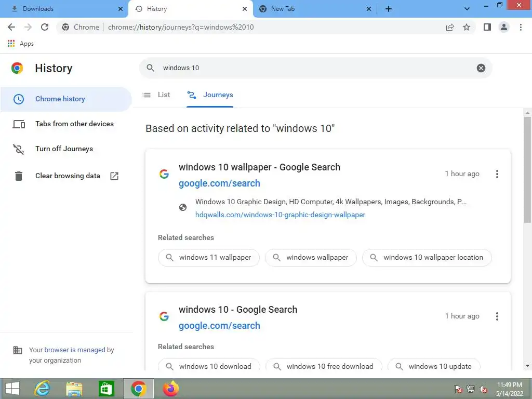532x399 pixels.
Task: Open options menu for windows 10 Google Search journey
Action: click(x=497, y=316)
